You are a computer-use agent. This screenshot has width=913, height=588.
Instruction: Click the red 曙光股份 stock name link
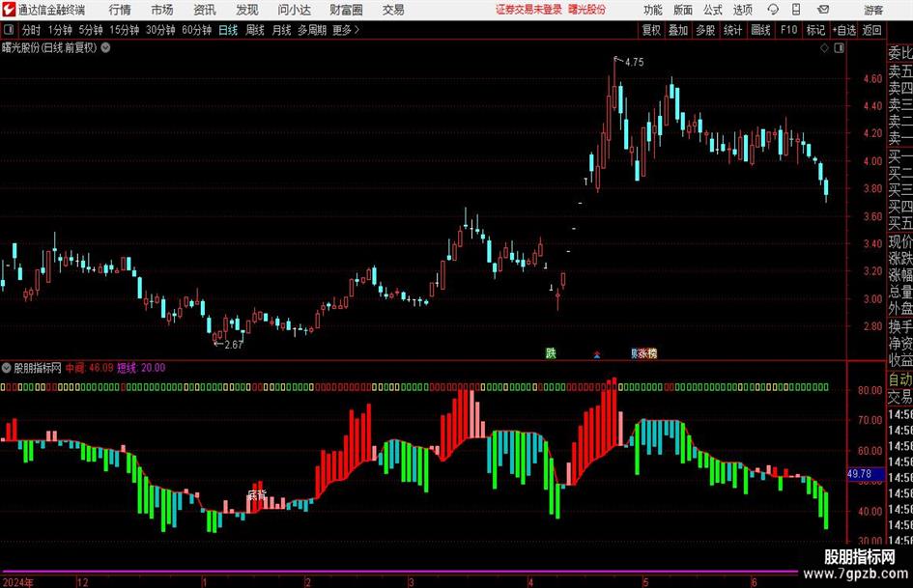587,10
